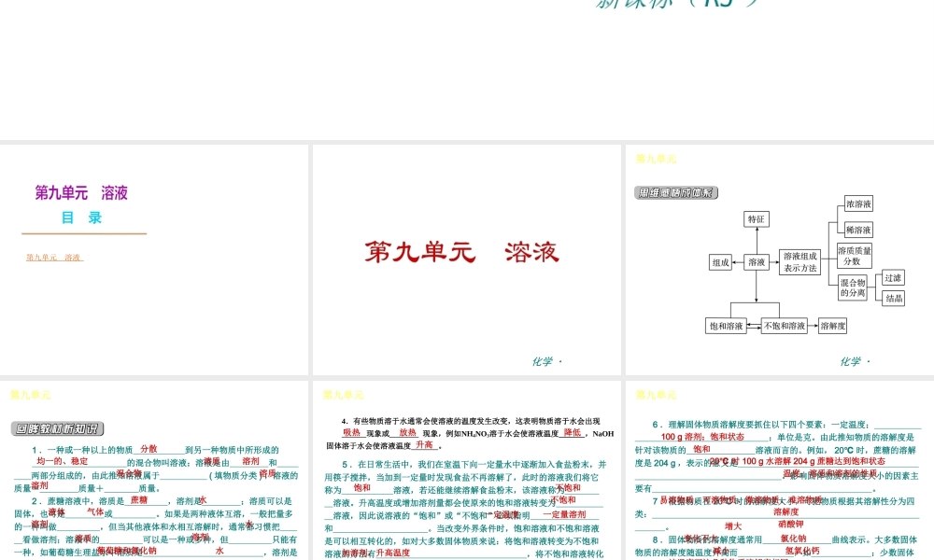Click the '特征' box in the concept map

pos(757,219)
